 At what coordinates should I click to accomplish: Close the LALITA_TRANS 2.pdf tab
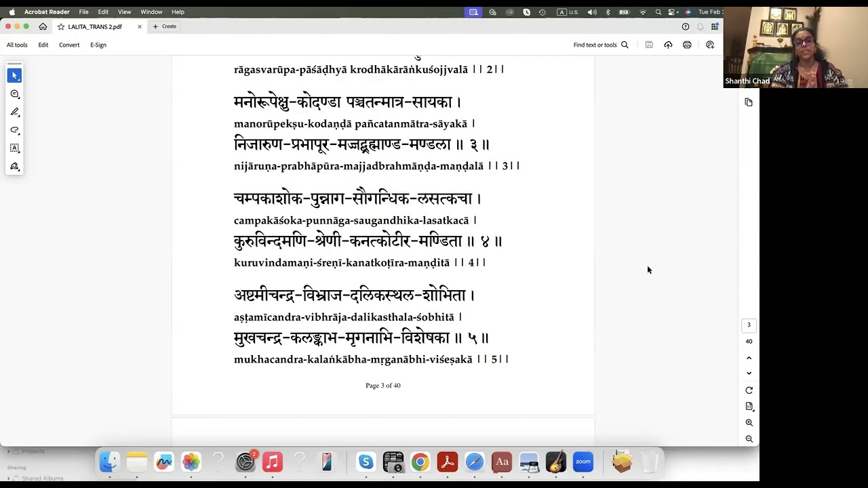click(x=140, y=26)
